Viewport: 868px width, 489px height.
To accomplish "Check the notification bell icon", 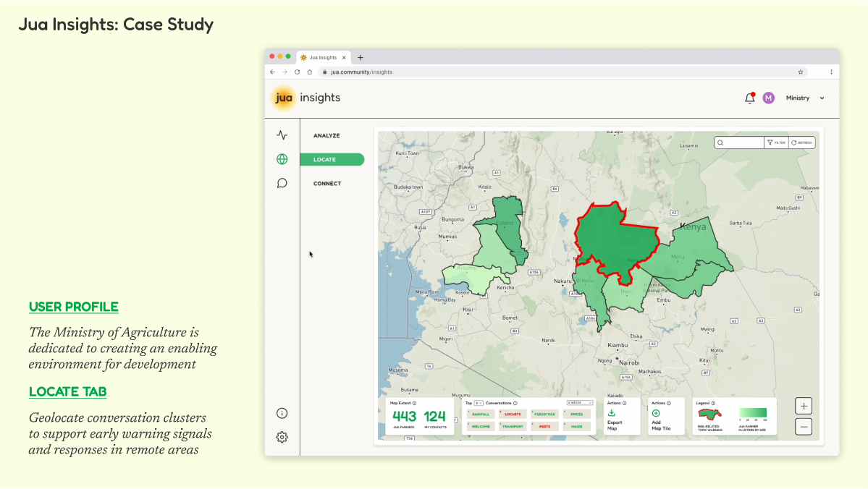I will pos(750,98).
